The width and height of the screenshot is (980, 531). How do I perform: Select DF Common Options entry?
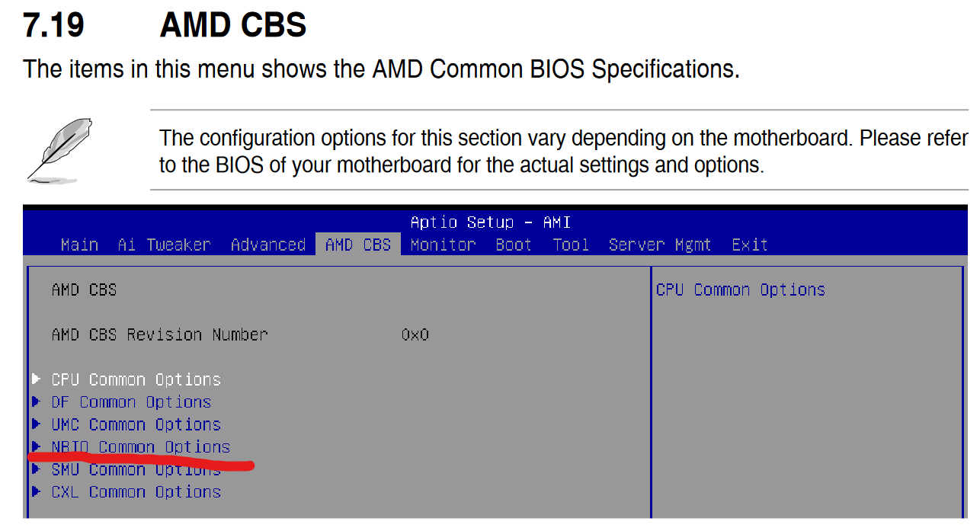coord(131,401)
